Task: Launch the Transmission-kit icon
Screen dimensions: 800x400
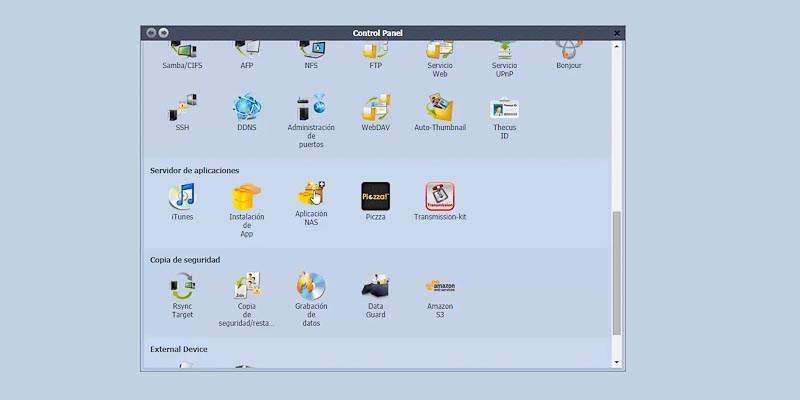Action: (440, 196)
